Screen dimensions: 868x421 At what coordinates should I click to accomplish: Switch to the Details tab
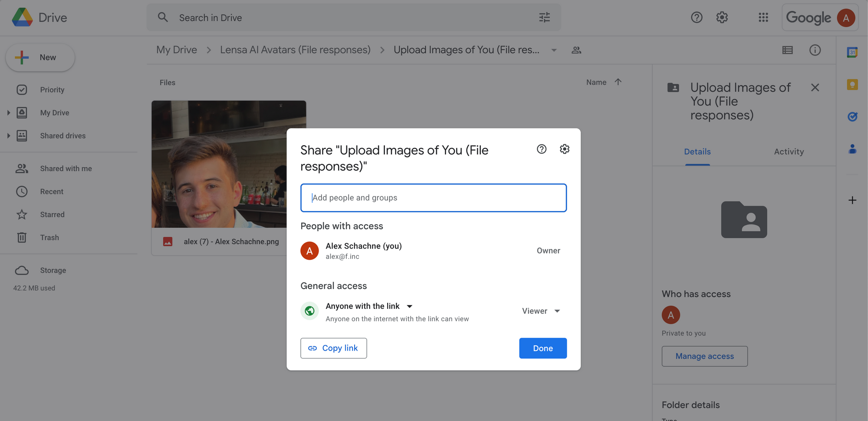697,152
